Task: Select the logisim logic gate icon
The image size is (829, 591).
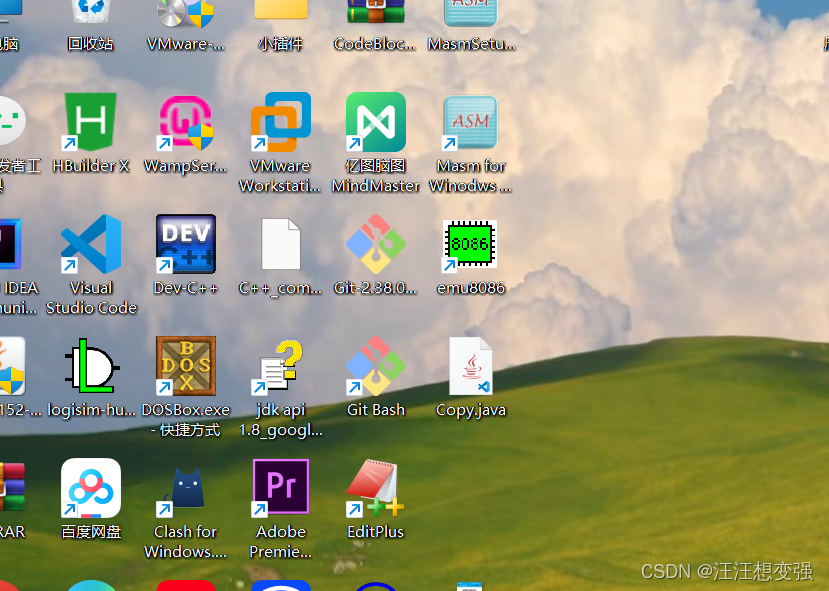Action: [91, 366]
